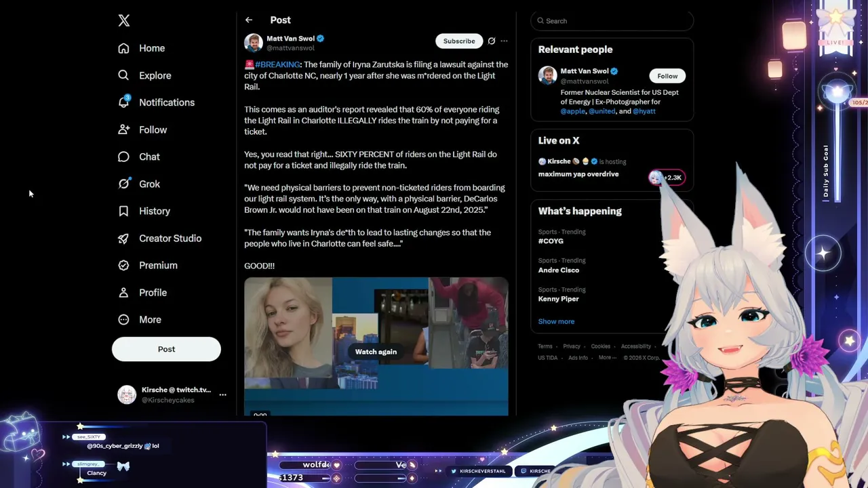868x488 pixels.
Task: Click the Grok icon beside Subscribe
Action: [492, 41]
